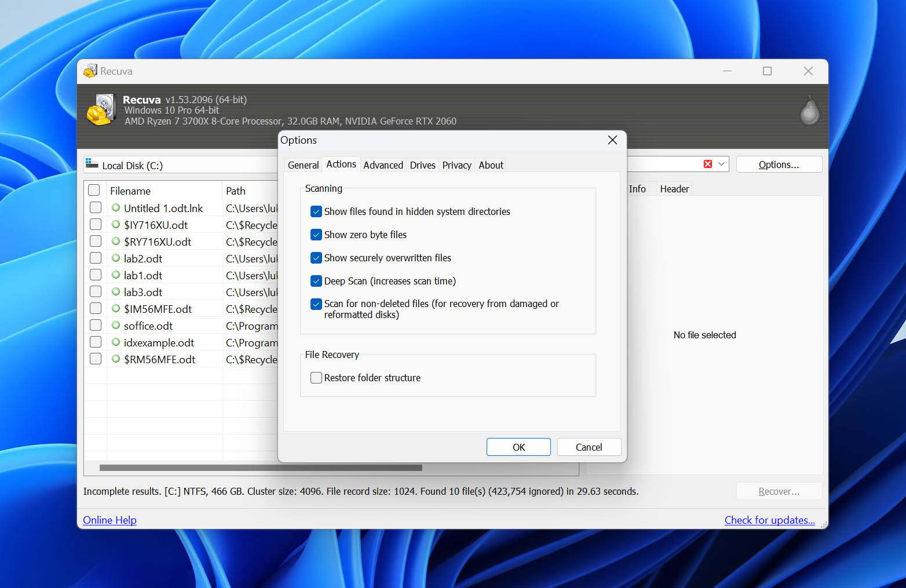The height and width of the screenshot is (588, 906).
Task: Sort the list by Filename column header
Action: (x=130, y=191)
